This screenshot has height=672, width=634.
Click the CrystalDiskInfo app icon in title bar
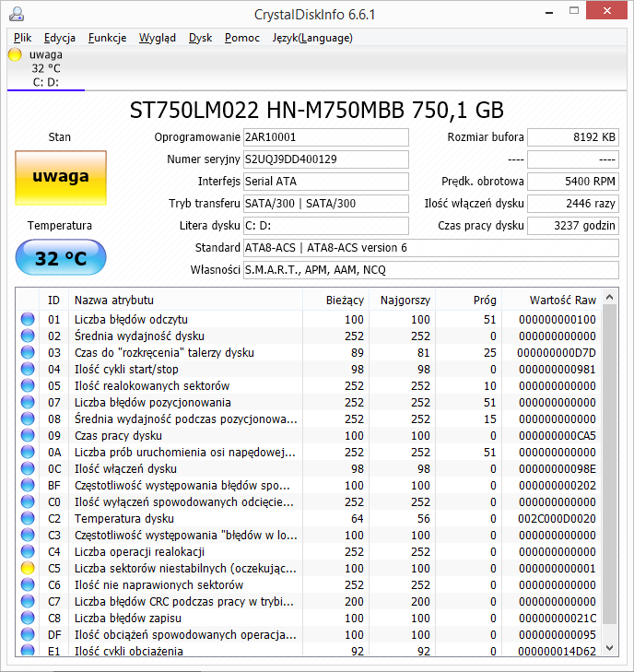[x=17, y=14]
